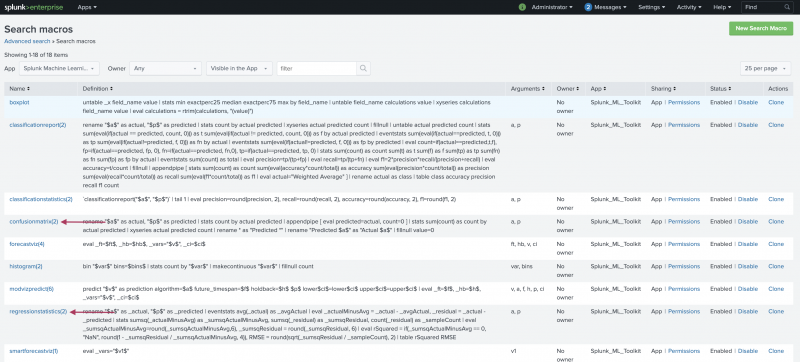The height and width of the screenshot is (362, 800).
Task: Open Permissions for boxplot
Action: pos(684,102)
